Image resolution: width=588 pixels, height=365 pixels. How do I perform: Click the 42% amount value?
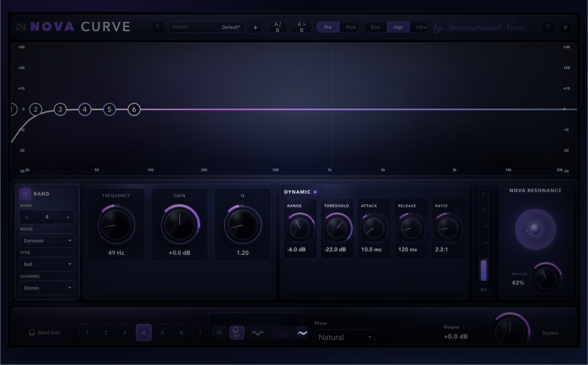point(518,283)
